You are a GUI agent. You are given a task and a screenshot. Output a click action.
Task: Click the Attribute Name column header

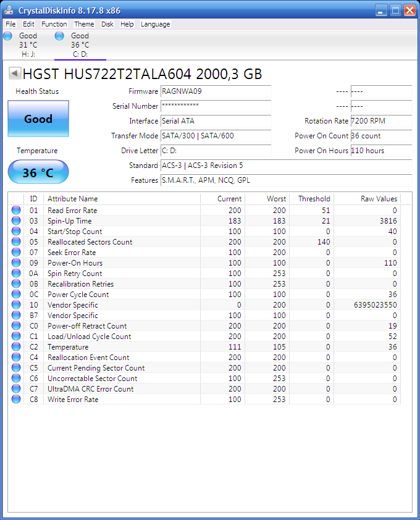tap(122, 199)
